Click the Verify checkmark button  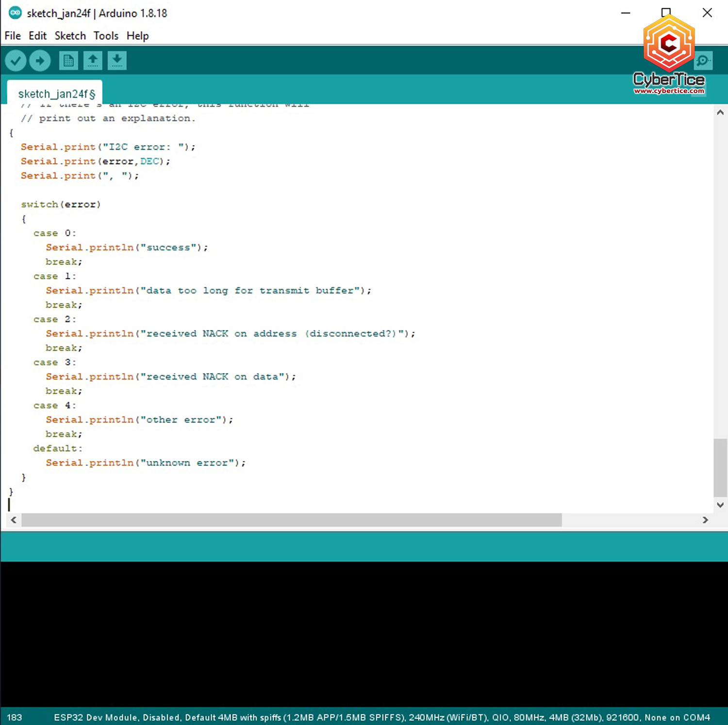(x=16, y=61)
